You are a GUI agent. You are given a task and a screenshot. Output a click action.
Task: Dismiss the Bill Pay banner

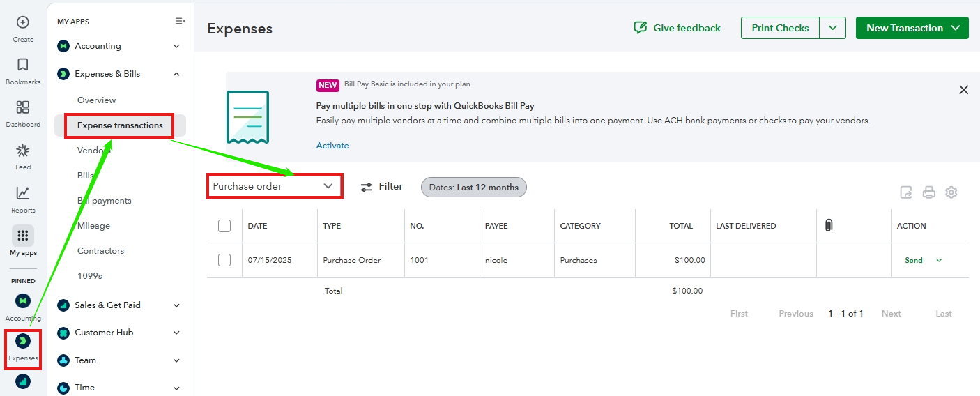tap(963, 90)
